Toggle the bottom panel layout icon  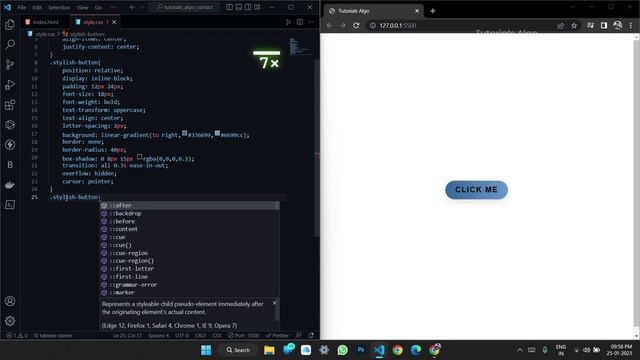239,7
